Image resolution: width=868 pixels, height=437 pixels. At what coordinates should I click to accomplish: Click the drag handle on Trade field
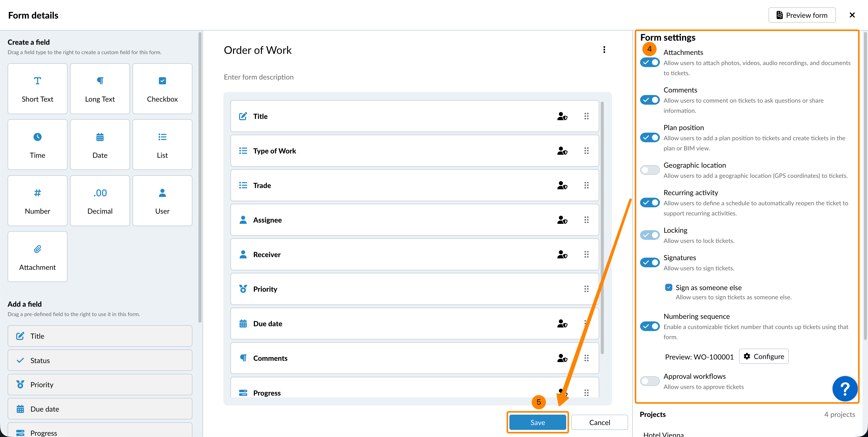tap(586, 185)
